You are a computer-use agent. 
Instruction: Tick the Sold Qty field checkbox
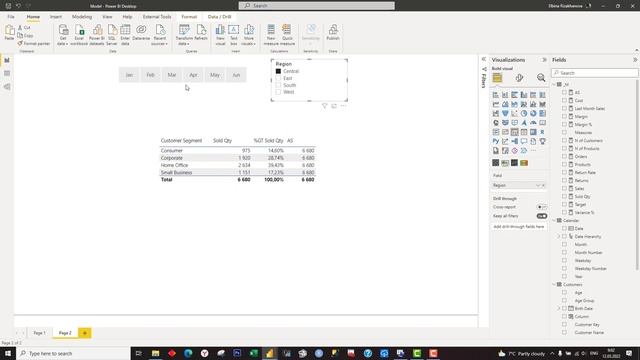(x=564, y=196)
